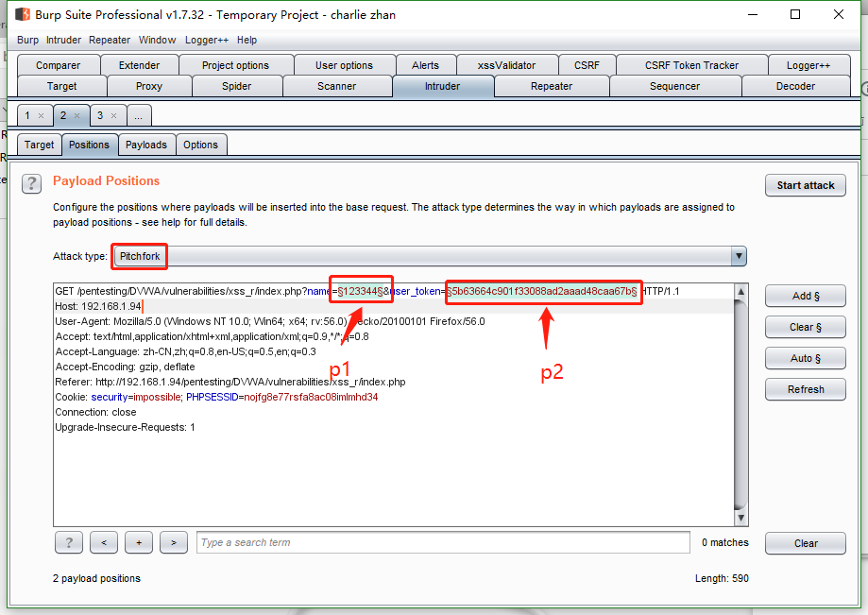Open the Window menu
This screenshot has width=868, height=615.
[x=157, y=40]
